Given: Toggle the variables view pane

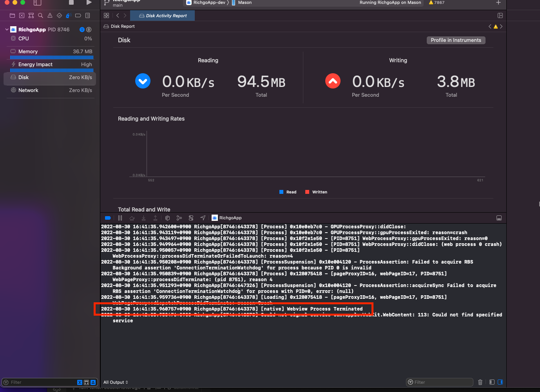Looking at the screenshot, I should pyautogui.click(x=492, y=382).
